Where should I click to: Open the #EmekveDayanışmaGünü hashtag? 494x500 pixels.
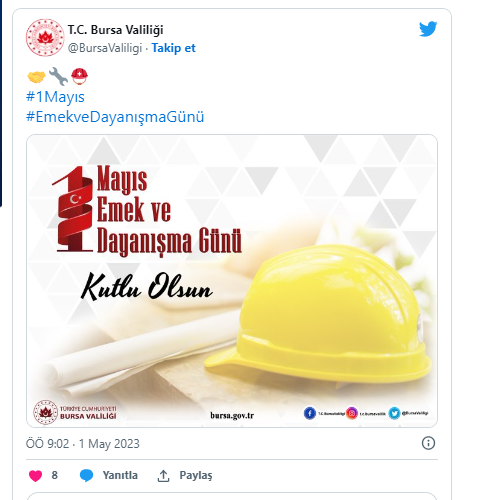(x=115, y=117)
